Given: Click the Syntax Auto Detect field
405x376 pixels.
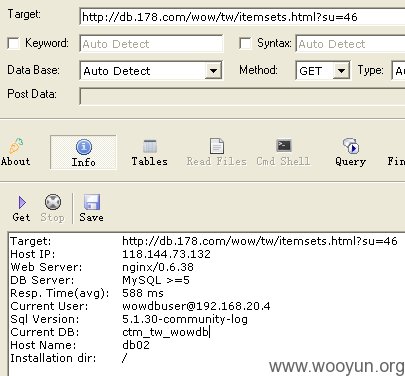Looking at the screenshot, I should click(x=350, y=44).
